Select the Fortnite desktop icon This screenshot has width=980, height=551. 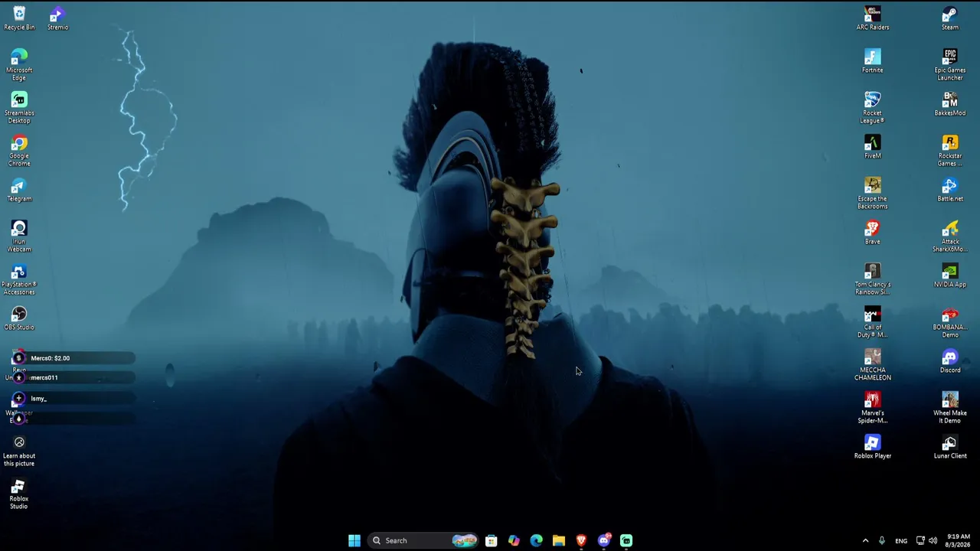point(873,61)
